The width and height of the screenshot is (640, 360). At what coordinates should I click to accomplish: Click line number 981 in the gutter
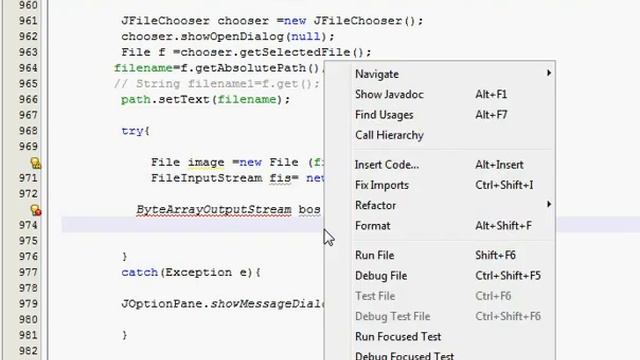[x=28, y=335]
